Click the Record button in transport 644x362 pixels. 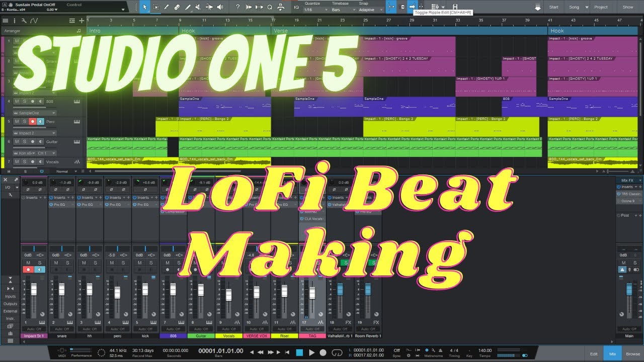[324, 353]
